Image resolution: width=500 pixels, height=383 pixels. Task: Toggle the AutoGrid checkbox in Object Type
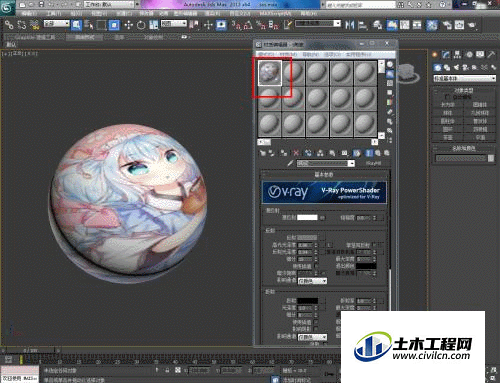pyautogui.click(x=448, y=97)
